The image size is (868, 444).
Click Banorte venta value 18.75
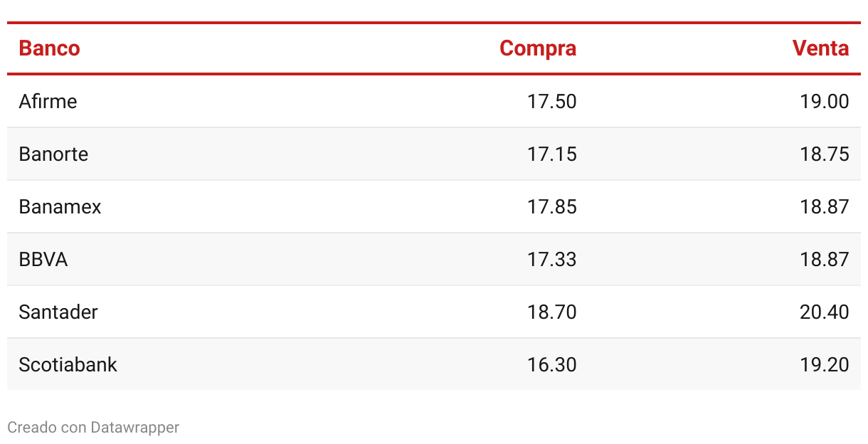[825, 154]
